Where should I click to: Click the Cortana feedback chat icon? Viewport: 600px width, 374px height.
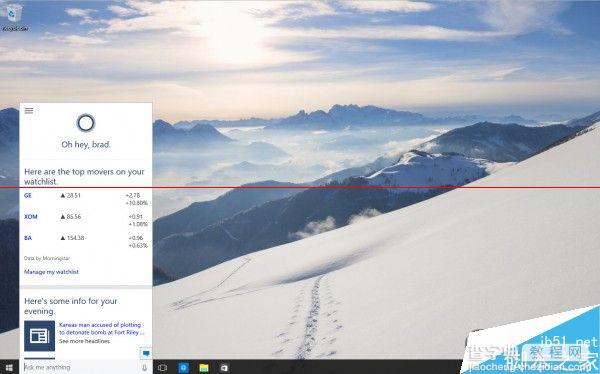(146, 353)
